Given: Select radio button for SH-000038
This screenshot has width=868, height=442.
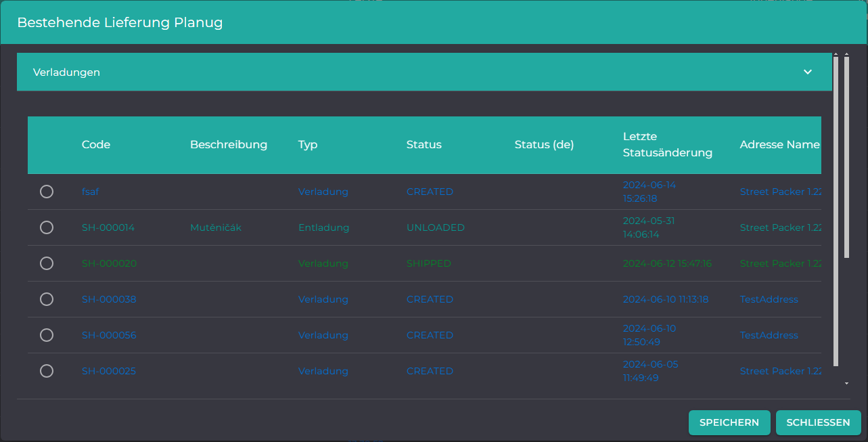Looking at the screenshot, I should pyautogui.click(x=47, y=299).
